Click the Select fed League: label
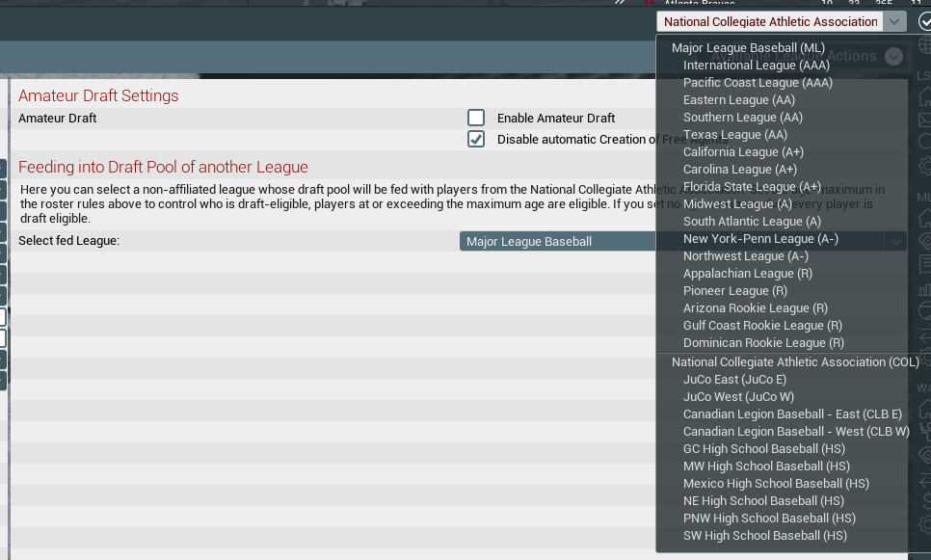The image size is (931, 560). (68, 241)
